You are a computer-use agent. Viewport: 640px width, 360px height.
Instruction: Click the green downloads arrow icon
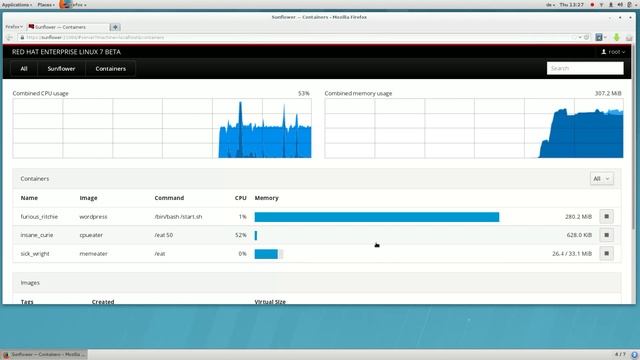[x=616, y=37]
